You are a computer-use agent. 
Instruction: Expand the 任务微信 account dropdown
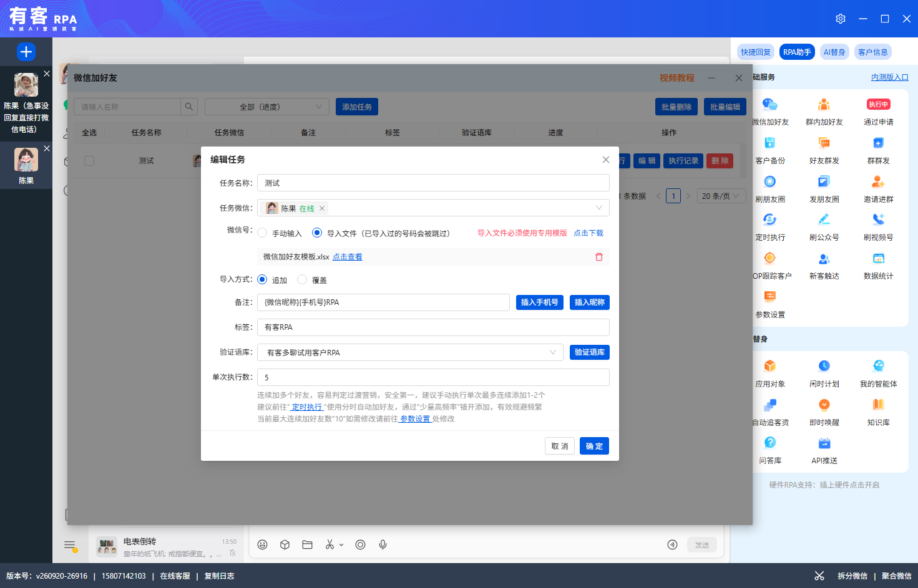(599, 208)
